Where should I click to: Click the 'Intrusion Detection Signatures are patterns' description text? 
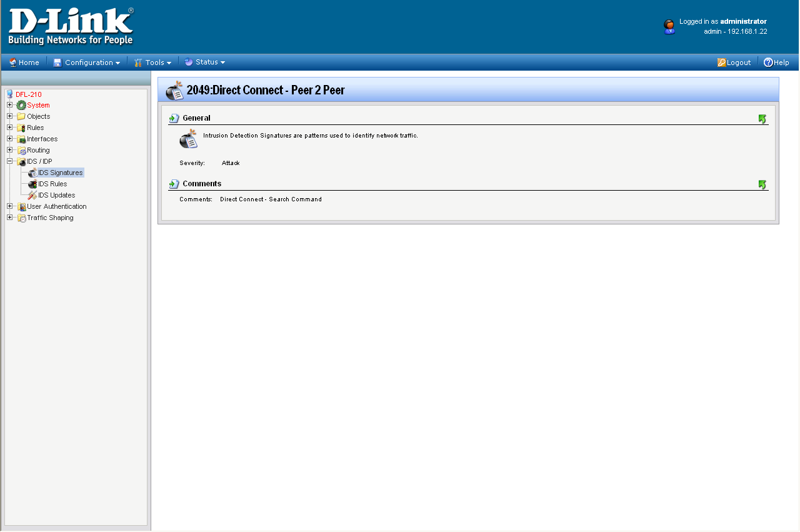pos(310,136)
